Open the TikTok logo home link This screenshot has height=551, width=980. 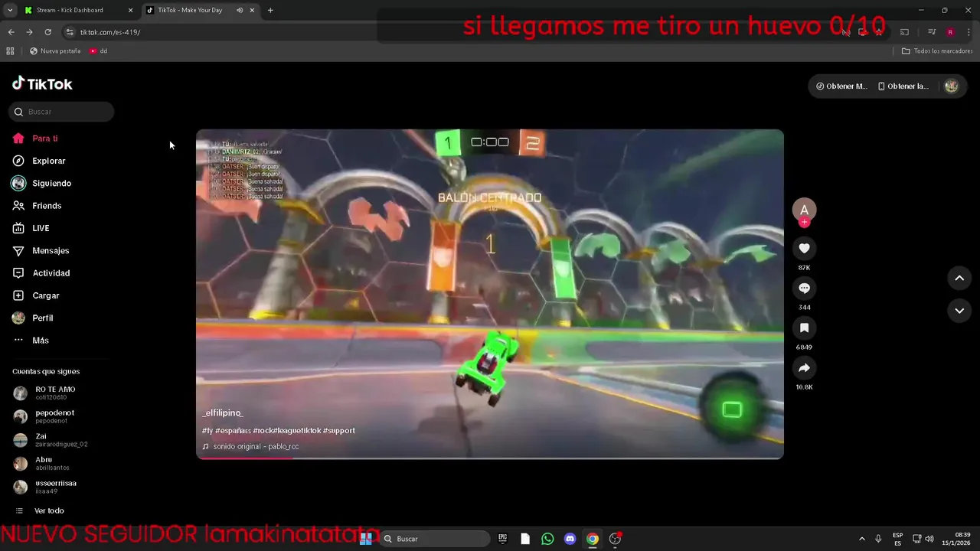(42, 83)
